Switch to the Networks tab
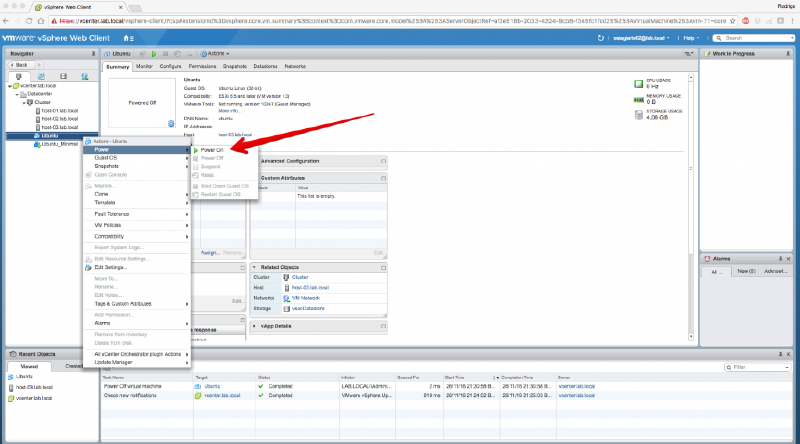 click(x=295, y=66)
